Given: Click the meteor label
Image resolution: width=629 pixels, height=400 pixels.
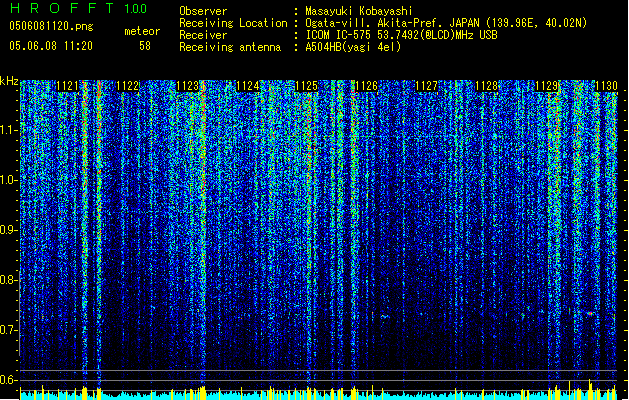Looking at the screenshot, I should click(142, 31).
